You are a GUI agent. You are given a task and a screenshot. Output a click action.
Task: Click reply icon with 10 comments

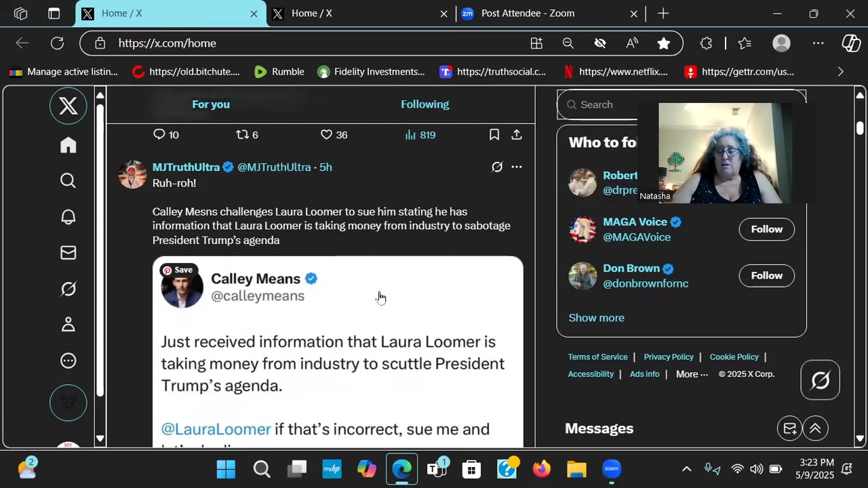pos(166,135)
